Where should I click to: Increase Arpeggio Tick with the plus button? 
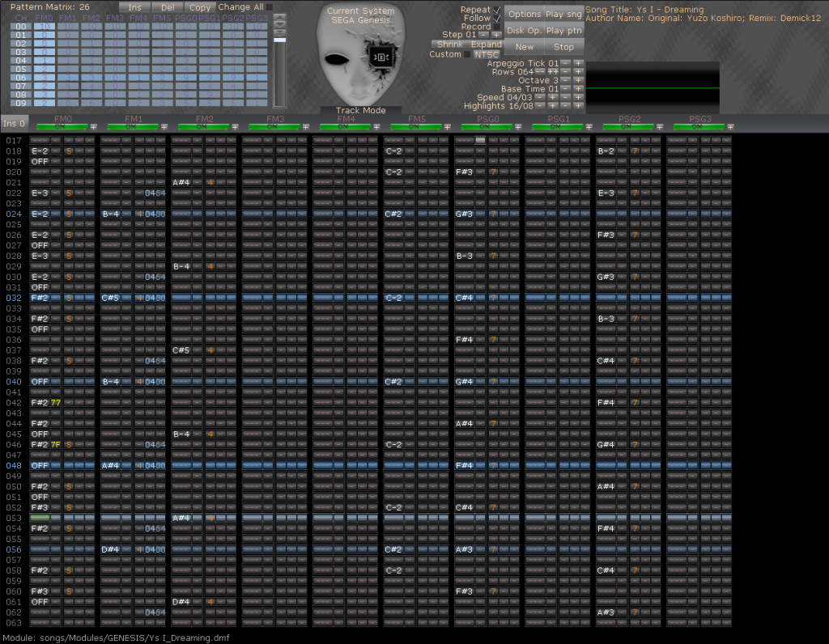click(578, 63)
